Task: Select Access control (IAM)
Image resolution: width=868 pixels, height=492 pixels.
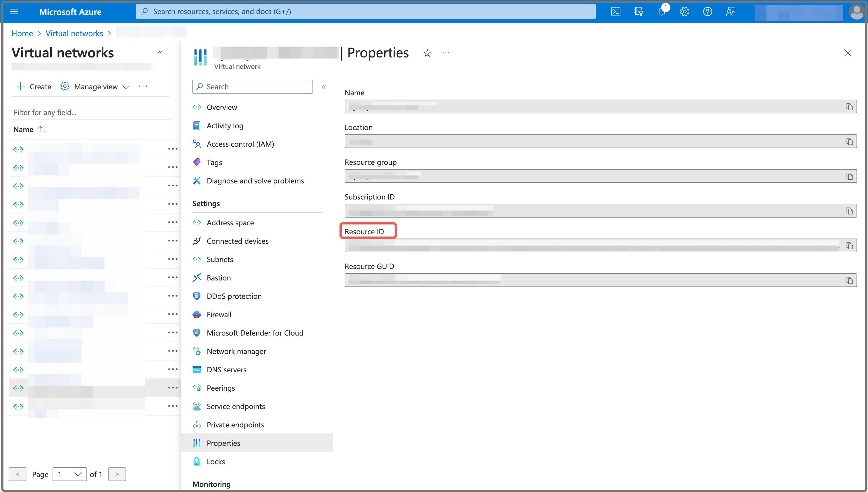Action: coord(240,144)
